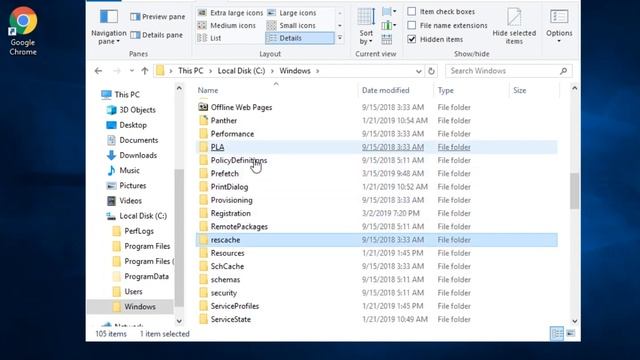640x360 pixels.
Task: Sort by Size column header
Action: click(x=519, y=91)
